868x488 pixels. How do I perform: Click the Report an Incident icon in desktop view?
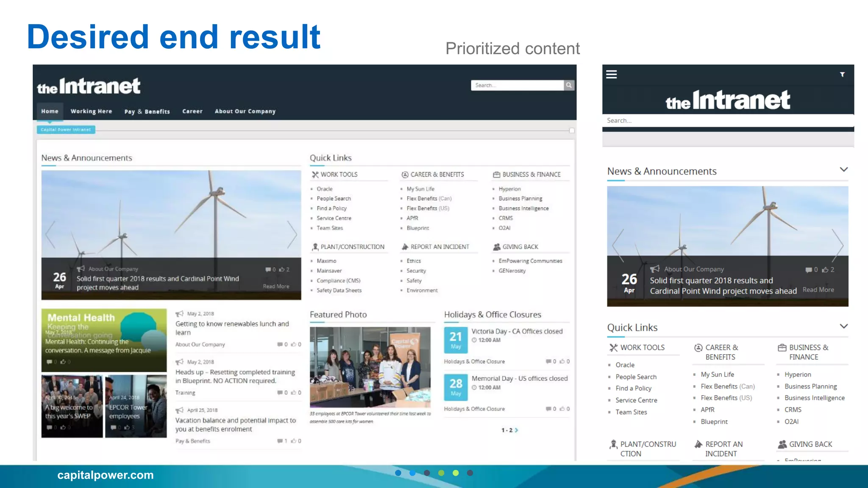(405, 247)
